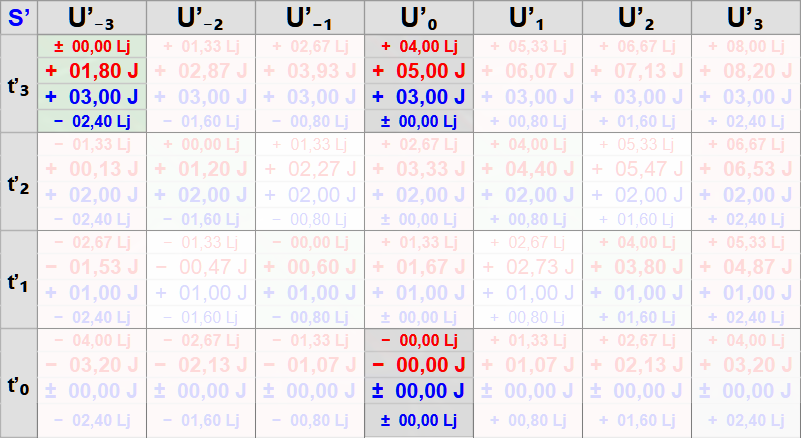Screen dimensions: 801x438
Task: Click blue + 03,00 J in the green U'₋₃ cell
Action: pyautogui.click(x=92, y=97)
